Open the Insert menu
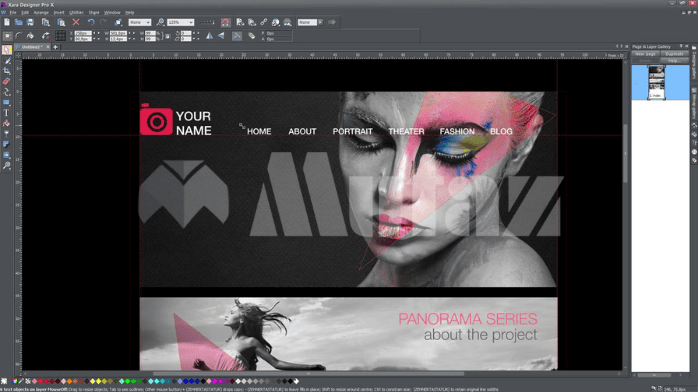 [59, 12]
